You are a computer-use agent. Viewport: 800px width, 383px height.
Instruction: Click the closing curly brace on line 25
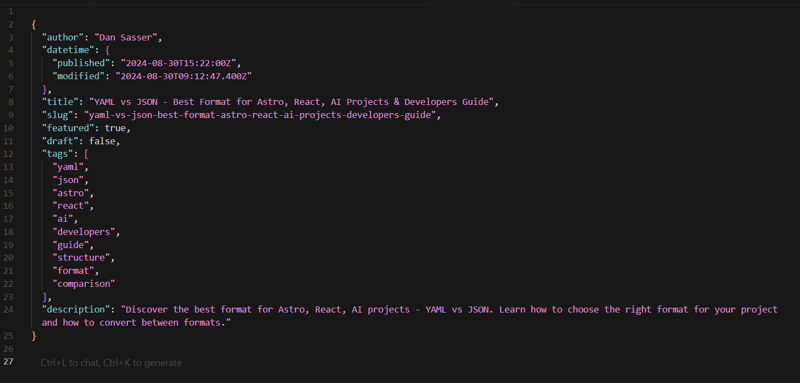click(x=34, y=336)
